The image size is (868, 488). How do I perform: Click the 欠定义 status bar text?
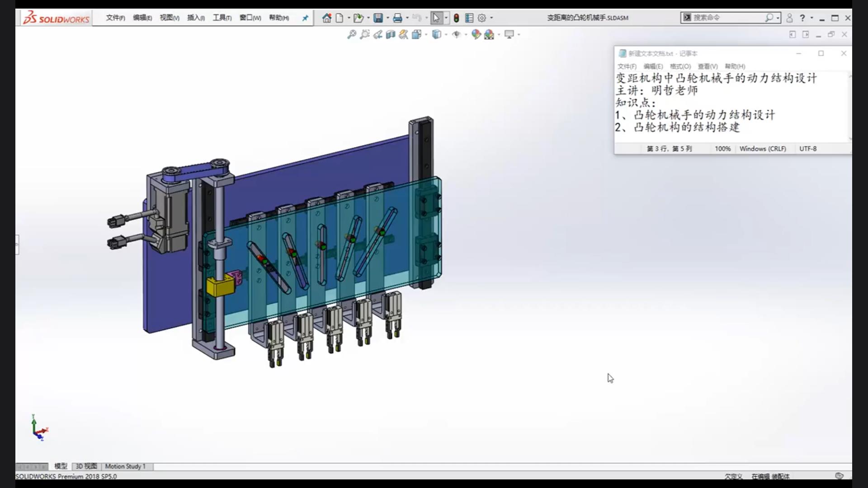pos(733,476)
